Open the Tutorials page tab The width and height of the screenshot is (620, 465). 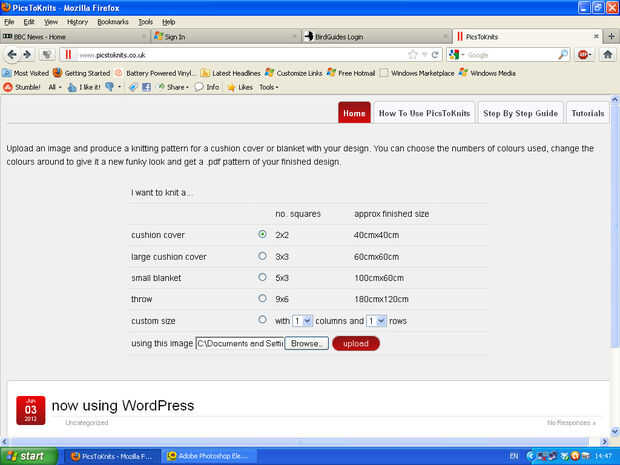(x=588, y=113)
